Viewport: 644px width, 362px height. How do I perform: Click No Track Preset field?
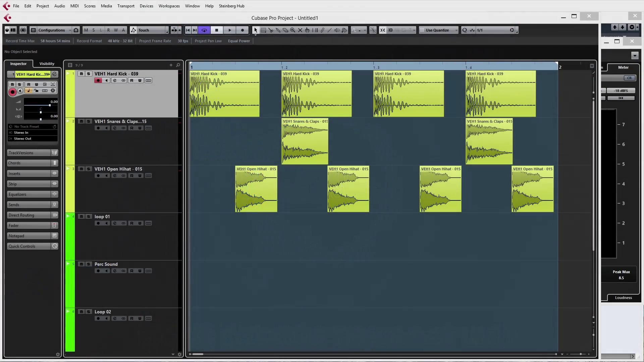[33, 127]
